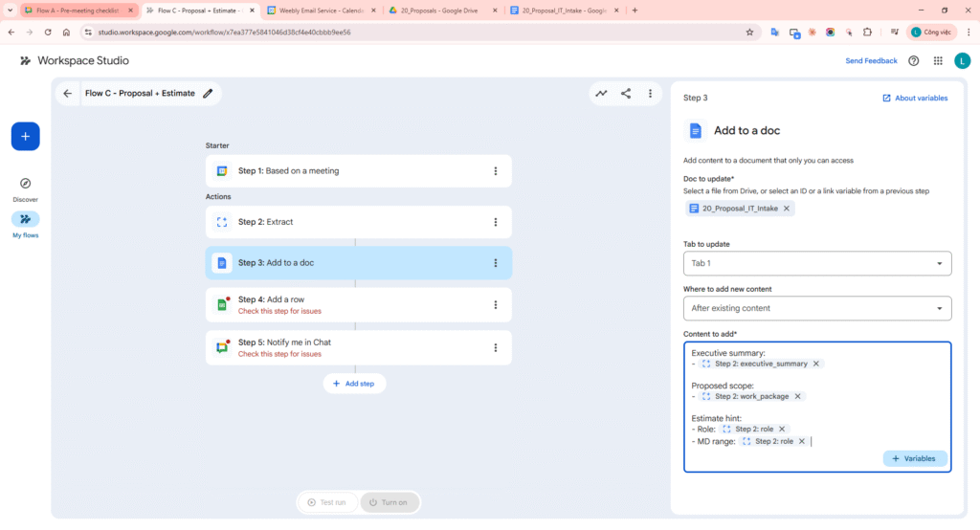Click the Add step button

pyautogui.click(x=354, y=383)
